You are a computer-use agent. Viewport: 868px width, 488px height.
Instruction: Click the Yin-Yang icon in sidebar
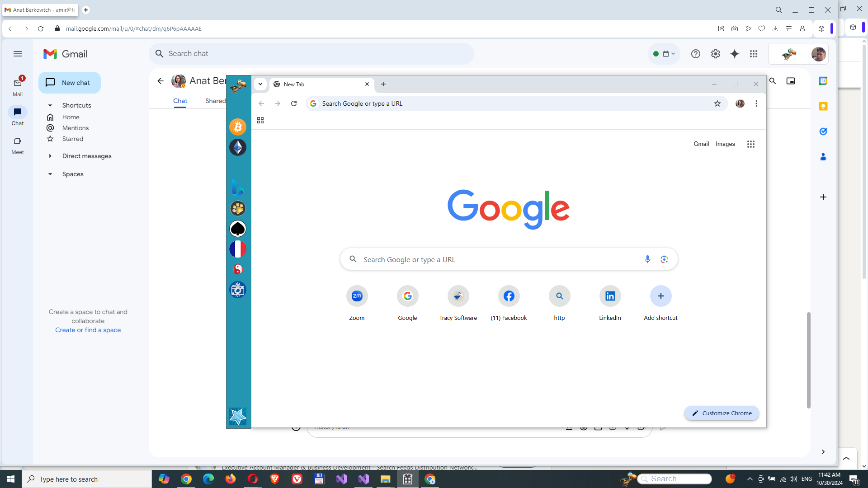[238, 269]
